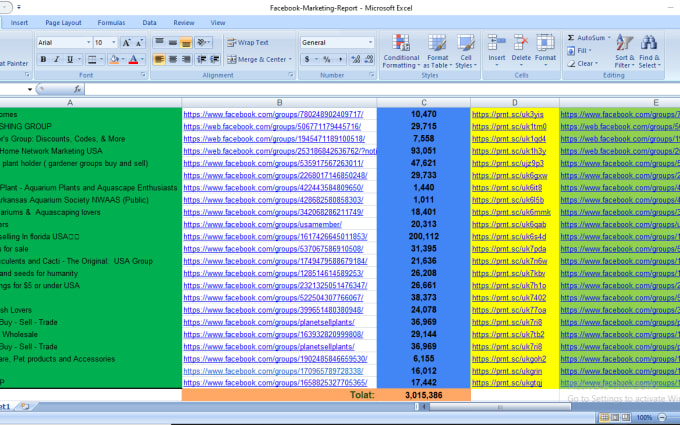
Task: Open Font dialog launcher
Action: coord(143,75)
